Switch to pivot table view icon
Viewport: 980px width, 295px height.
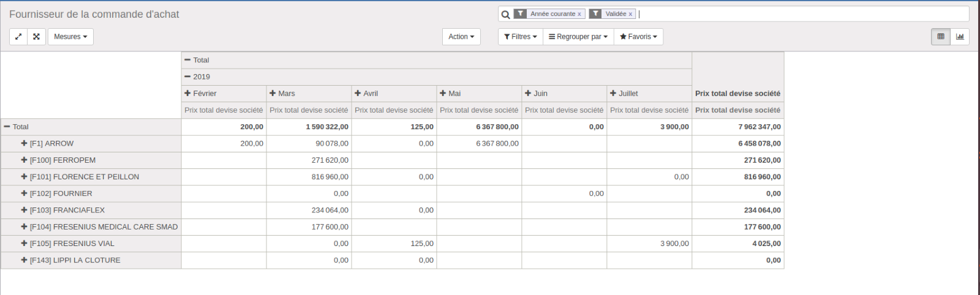coord(941,37)
